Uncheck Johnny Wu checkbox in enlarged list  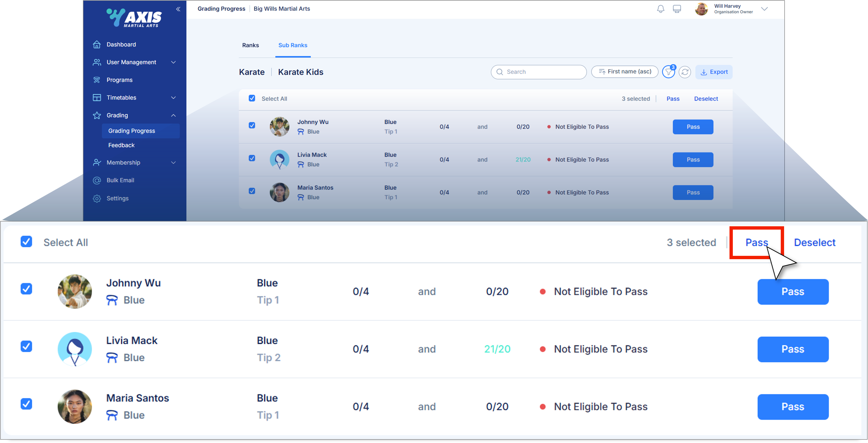click(x=26, y=289)
